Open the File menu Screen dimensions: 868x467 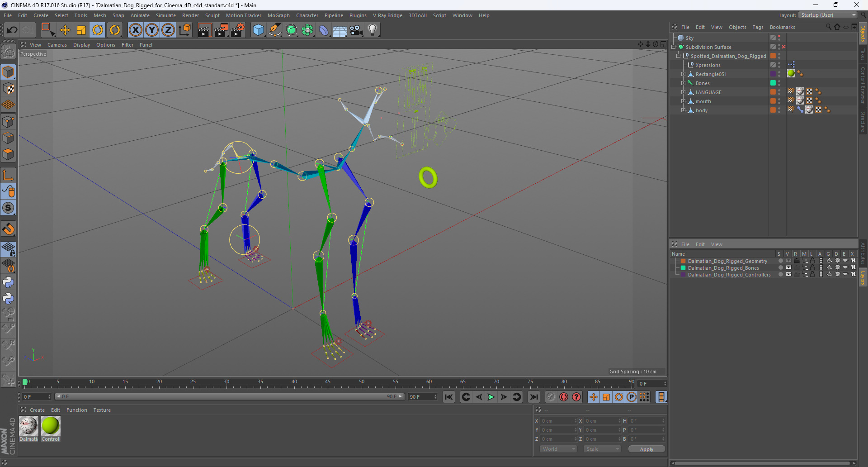click(x=8, y=15)
